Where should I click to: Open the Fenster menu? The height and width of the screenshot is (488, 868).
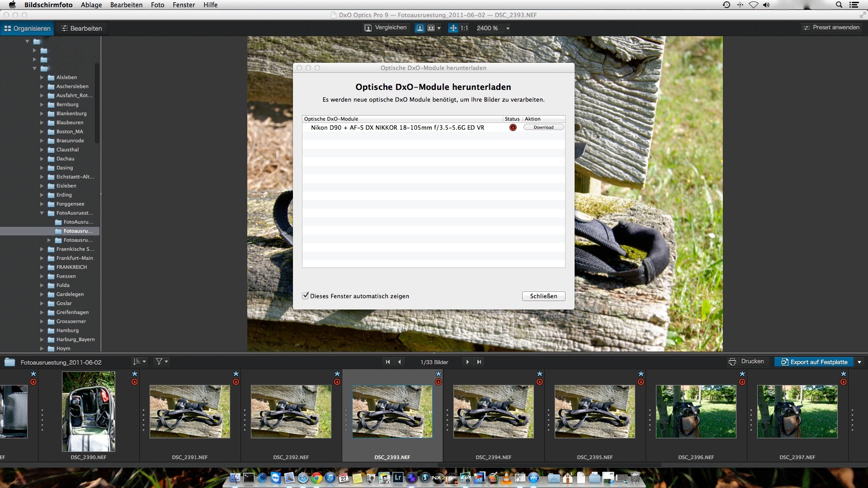click(184, 5)
